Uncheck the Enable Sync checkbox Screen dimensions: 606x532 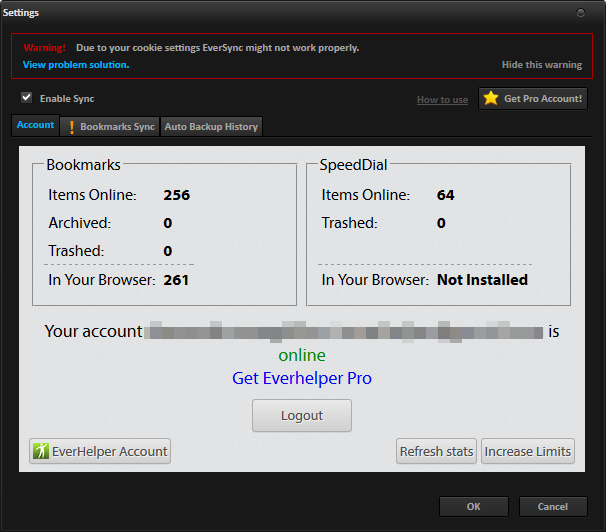[x=26, y=97]
